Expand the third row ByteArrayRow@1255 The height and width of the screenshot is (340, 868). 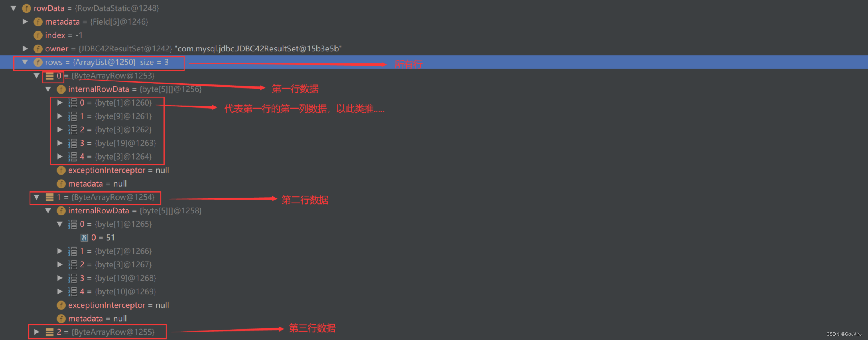pyautogui.click(x=37, y=332)
